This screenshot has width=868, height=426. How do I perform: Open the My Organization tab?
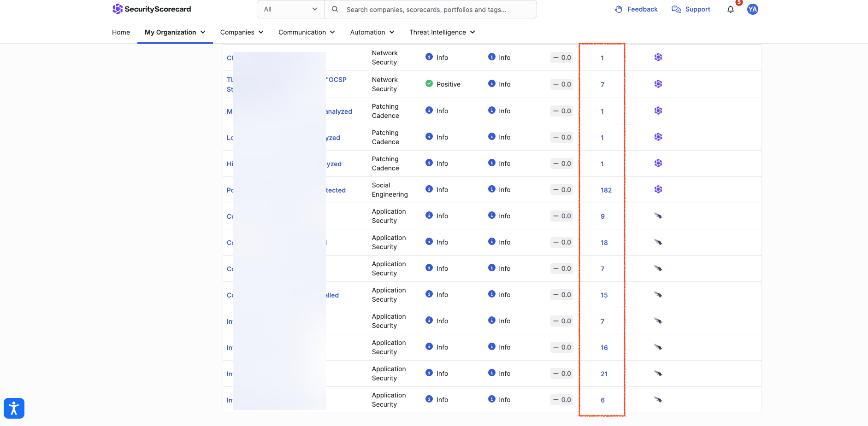[175, 32]
